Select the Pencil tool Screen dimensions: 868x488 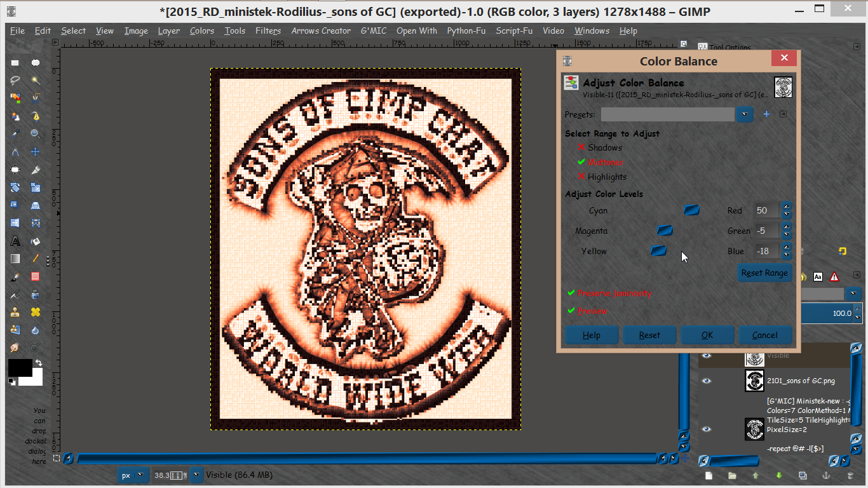tap(36, 259)
